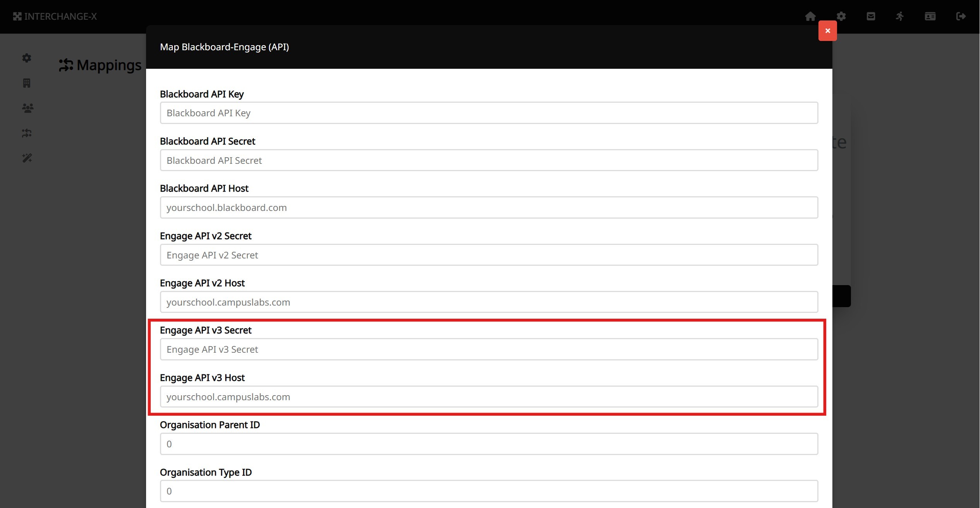Open the ID card icon
The image size is (980, 508).
[x=930, y=16]
